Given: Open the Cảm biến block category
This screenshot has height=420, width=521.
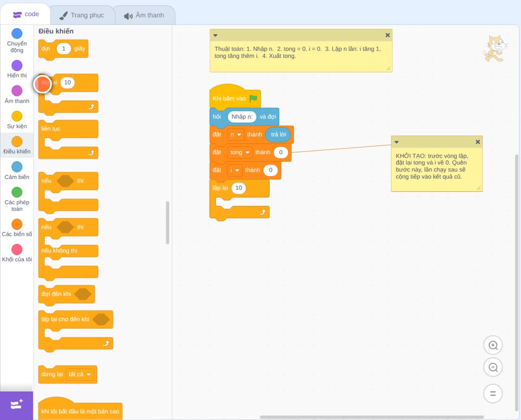Looking at the screenshot, I should click(x=17, y=170).
